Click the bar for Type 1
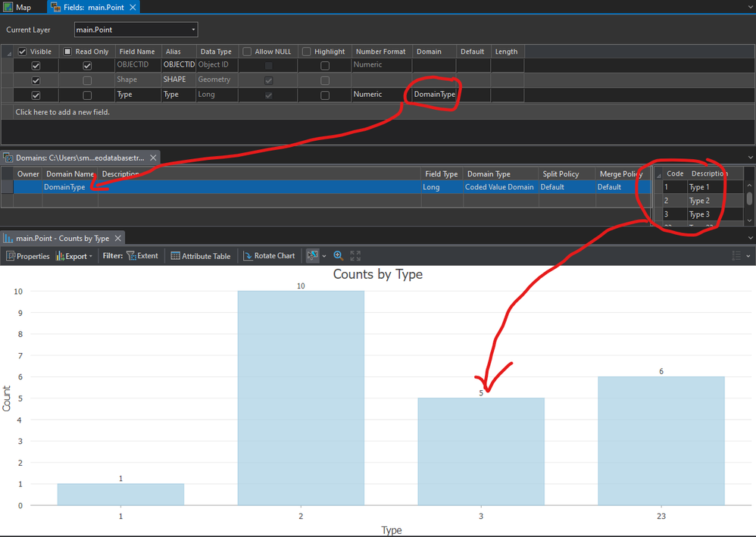The height and width of the screenshot is (537, 756). click(120, 495)
